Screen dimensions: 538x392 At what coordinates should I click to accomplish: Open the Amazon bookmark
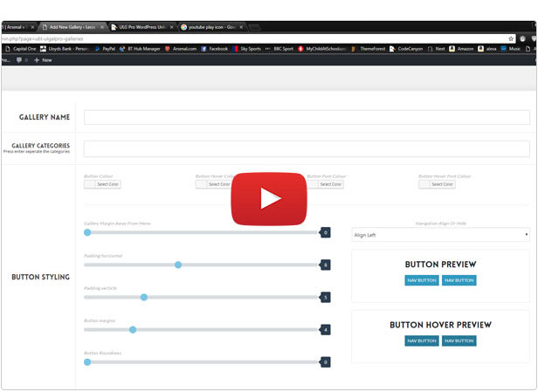tap(461, 49)
